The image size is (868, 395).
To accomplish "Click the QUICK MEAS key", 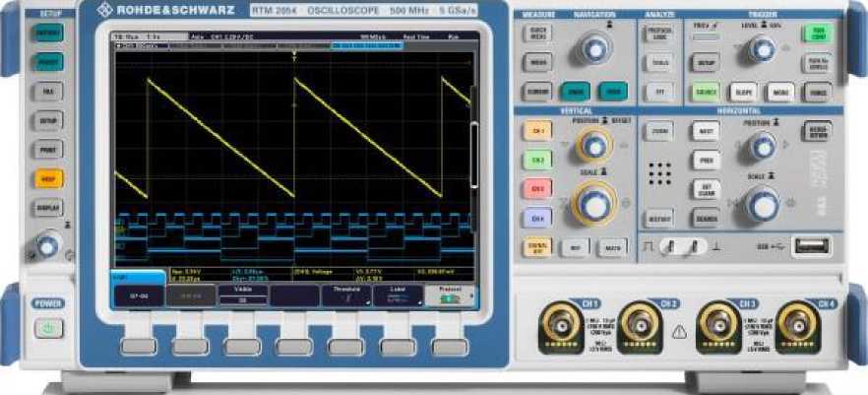I will point(537,33).
